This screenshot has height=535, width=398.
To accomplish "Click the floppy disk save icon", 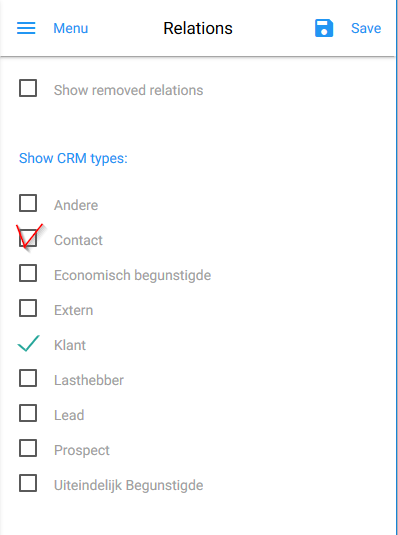I will click(324, 28).
